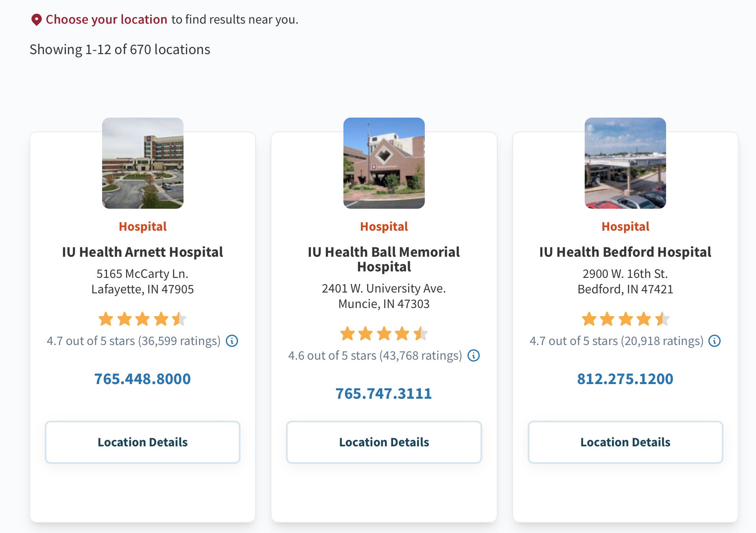Image resolution: width=756 pixels, height=533 pixels.
Task: View Location Details for Bedford Hospital
Action: (625, 442)
